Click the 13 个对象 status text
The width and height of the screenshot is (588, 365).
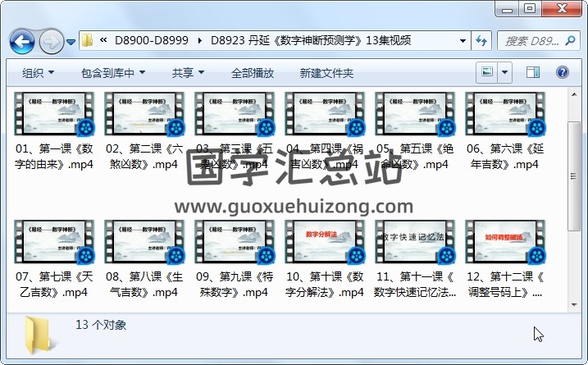101,325
